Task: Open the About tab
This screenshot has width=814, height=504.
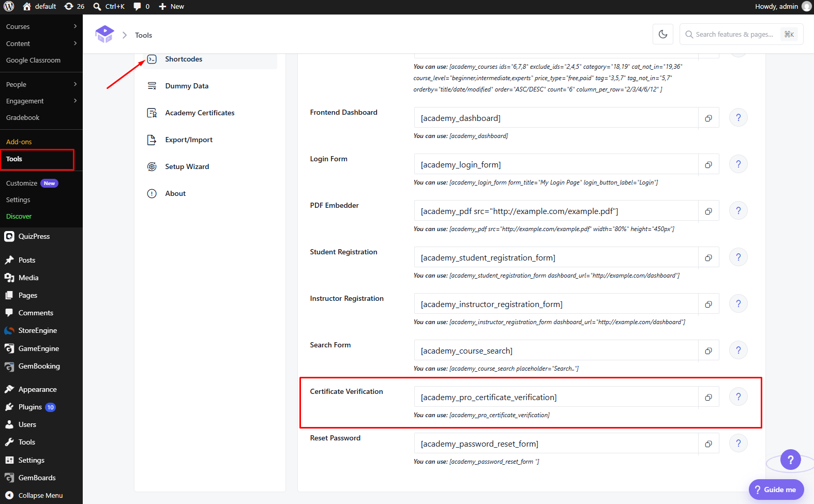Action: (x=210, y=193)
